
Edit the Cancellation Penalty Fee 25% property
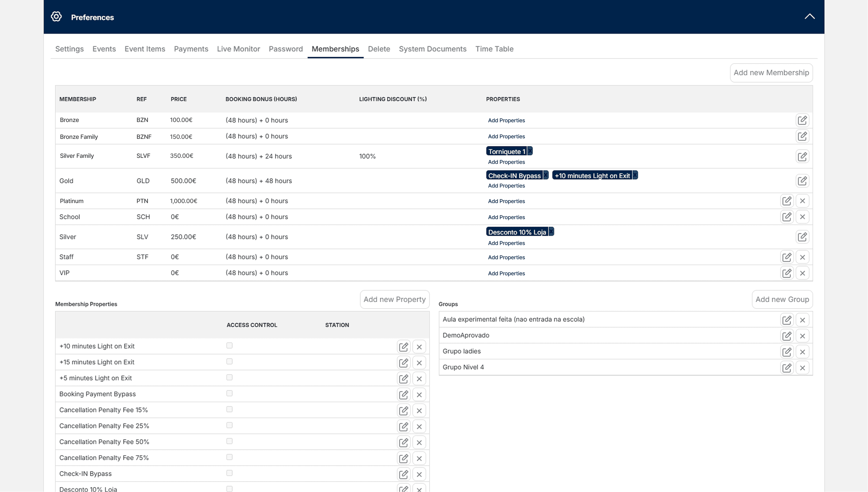403,426
